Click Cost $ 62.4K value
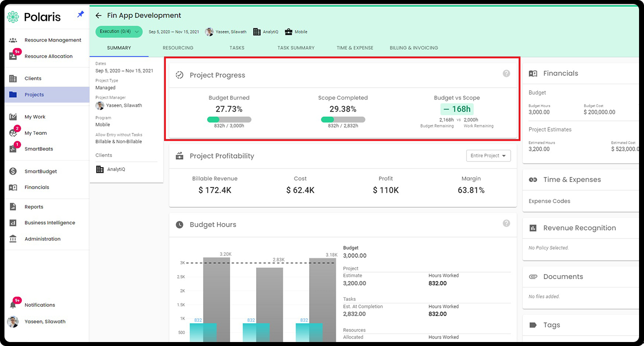 coord(300,190)
